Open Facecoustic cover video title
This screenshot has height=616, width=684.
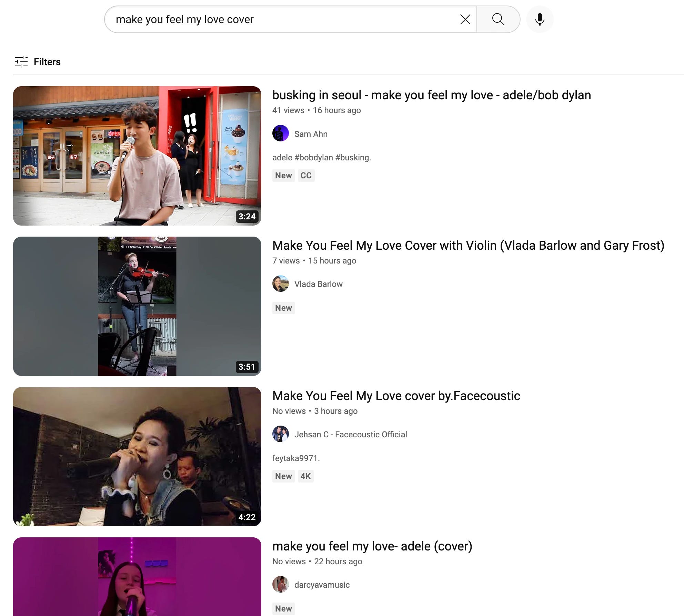pyautogui.click(x=396, y=396)
